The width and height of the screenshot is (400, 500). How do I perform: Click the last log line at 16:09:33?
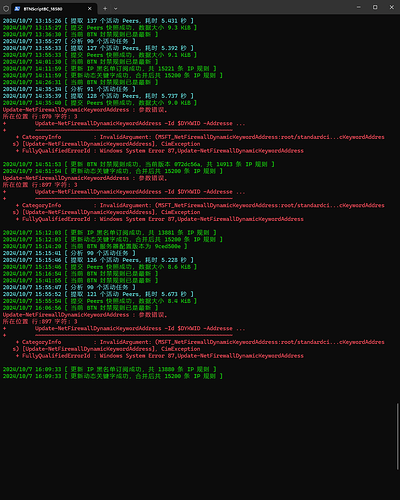point(113,376)
